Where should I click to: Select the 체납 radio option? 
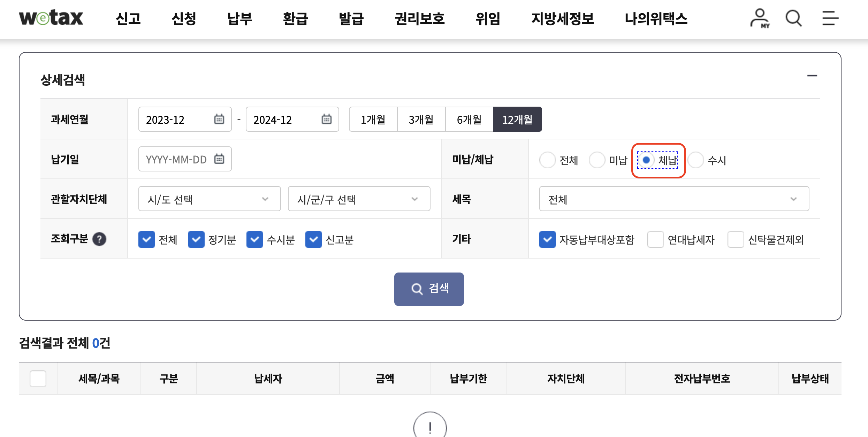646,160
